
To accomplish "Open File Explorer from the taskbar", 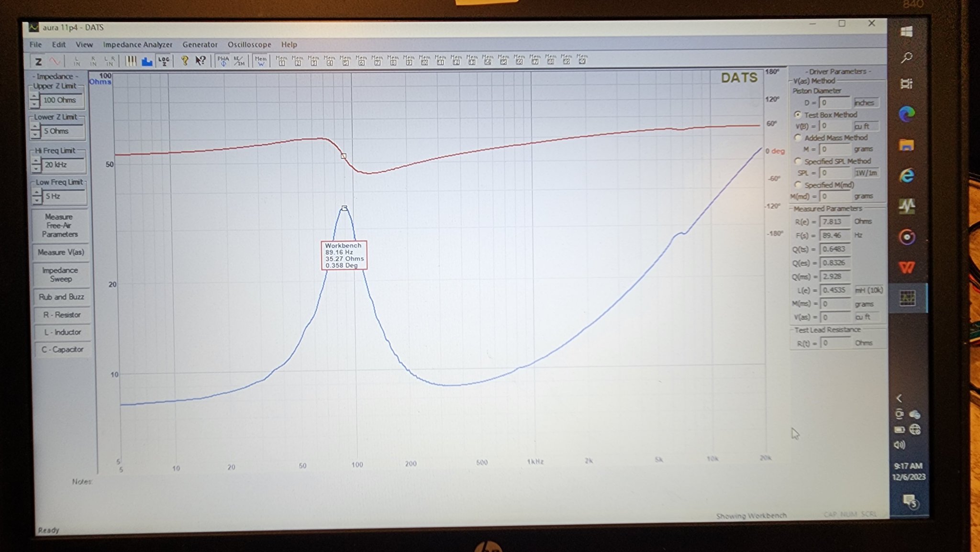I will coord(906,145).
